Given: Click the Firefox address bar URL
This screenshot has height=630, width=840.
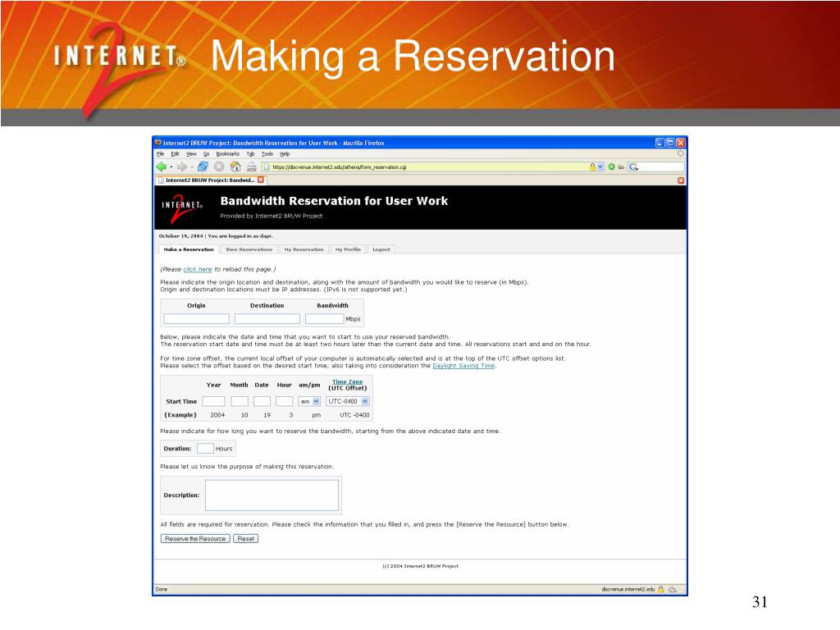Looking at the screenshot, I should point(339,167).
